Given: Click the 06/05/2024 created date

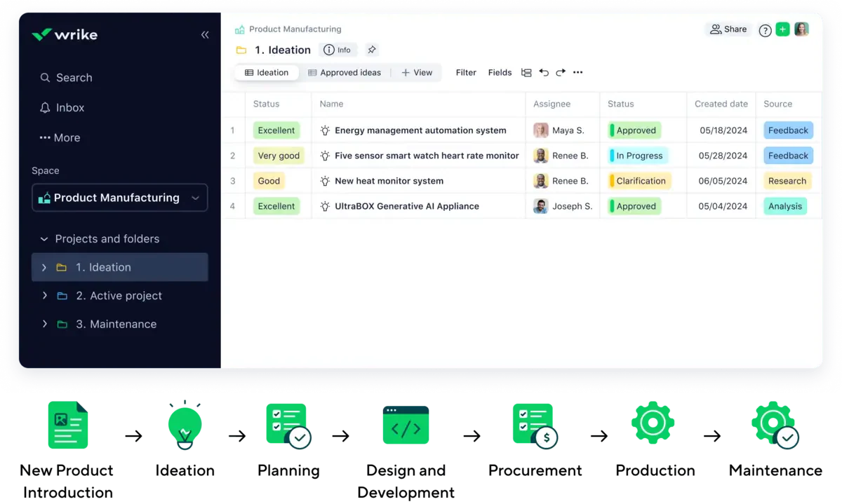Looking at the screenshot, I should pos(723,181).
